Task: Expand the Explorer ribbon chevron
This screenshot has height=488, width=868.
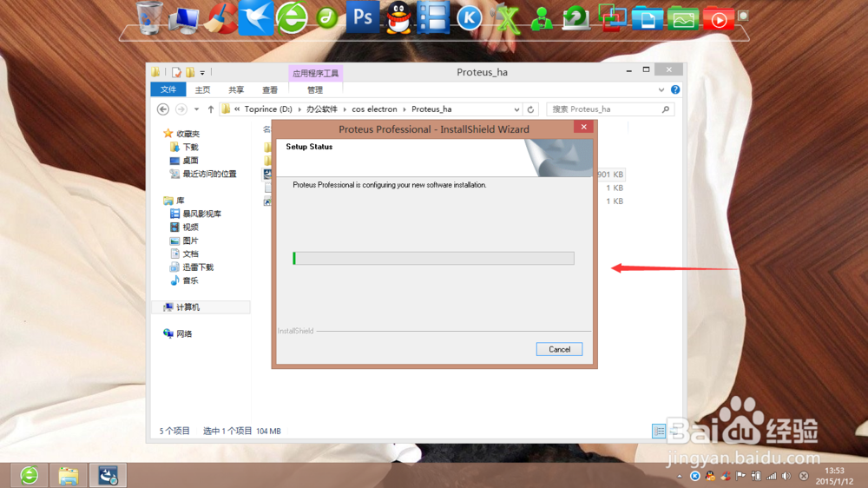Action: (x=661, y=89)
